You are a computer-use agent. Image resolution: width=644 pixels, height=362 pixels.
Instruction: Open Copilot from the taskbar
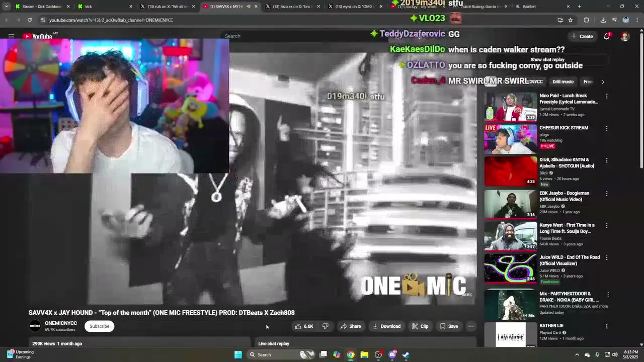coord(337,354)
